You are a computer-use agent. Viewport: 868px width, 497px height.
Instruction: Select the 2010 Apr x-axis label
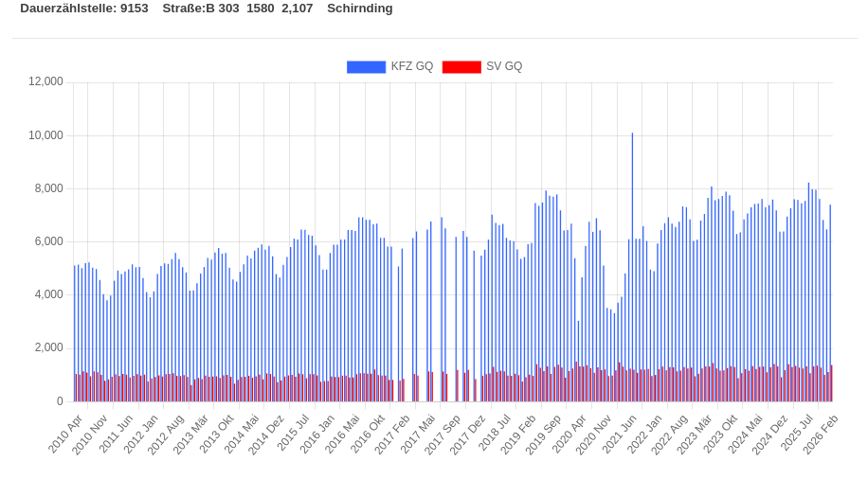pos(65,434)
